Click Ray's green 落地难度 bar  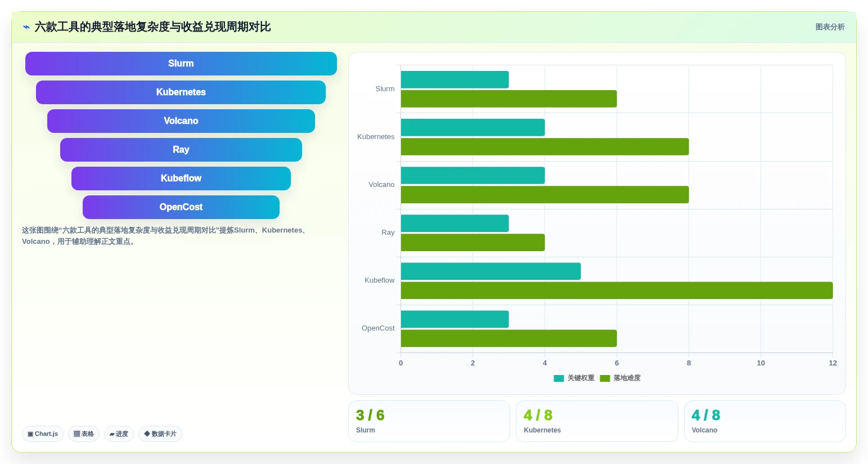tap(473, 242)
